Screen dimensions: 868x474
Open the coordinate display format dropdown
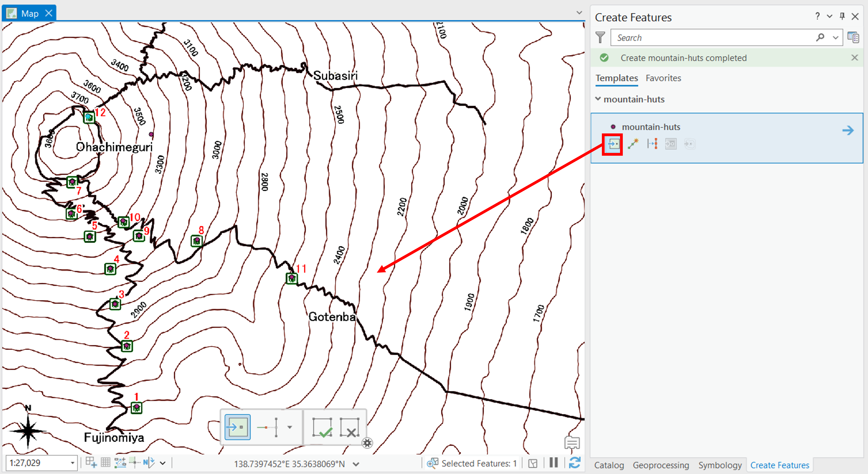click(356, 464)
